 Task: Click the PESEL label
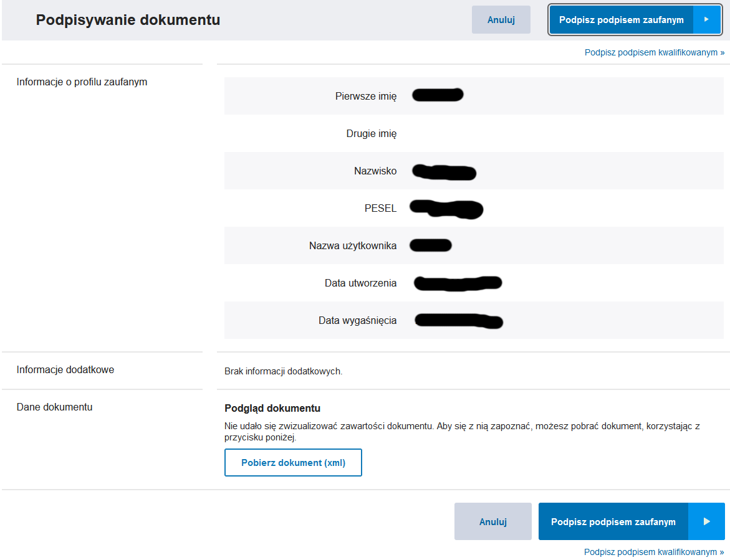380,209
